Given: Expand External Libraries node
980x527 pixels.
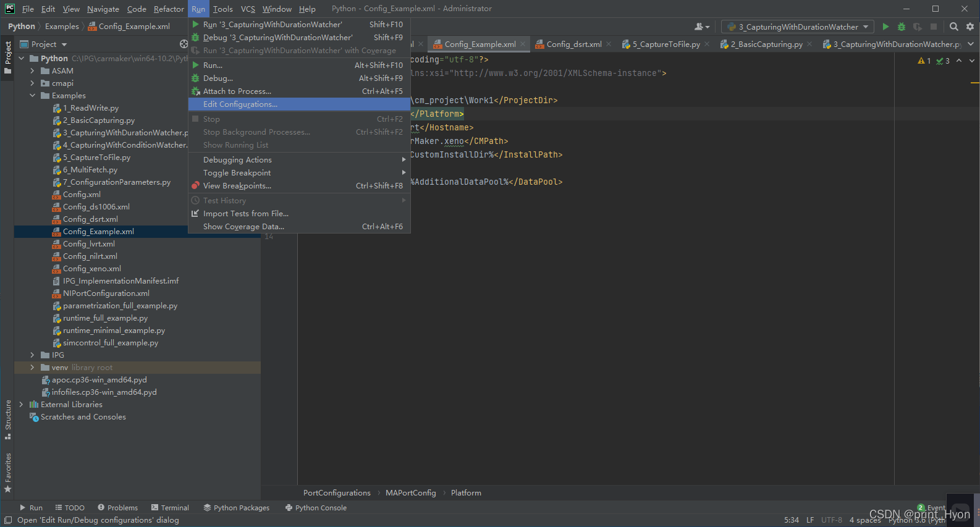Looking at the screenshot, I should (x=22, y=405).
